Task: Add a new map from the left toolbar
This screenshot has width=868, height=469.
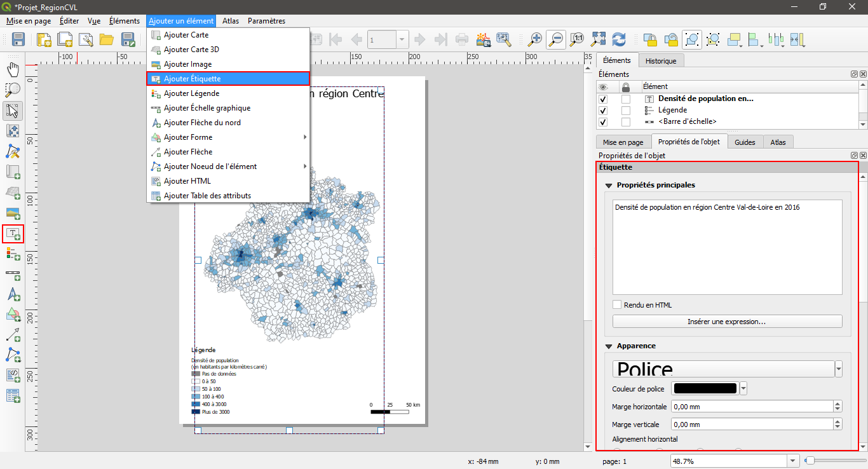Action: coord(13,172)
